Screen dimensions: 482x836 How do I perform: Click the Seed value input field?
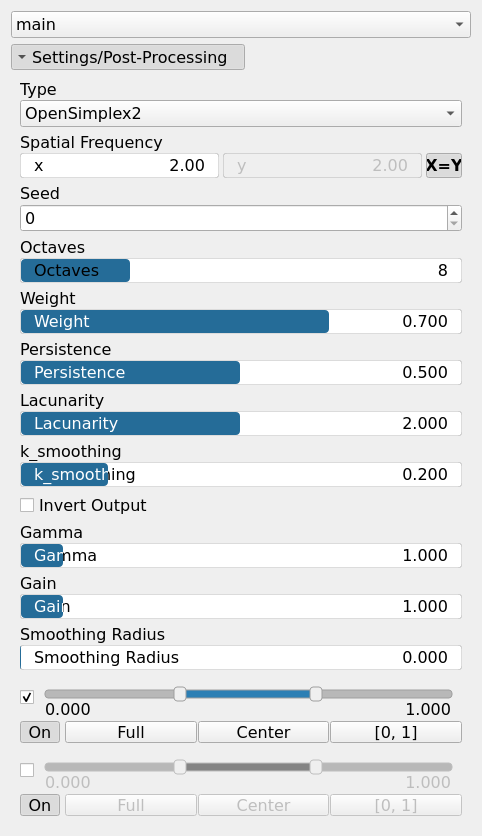(x=234, y=218)
